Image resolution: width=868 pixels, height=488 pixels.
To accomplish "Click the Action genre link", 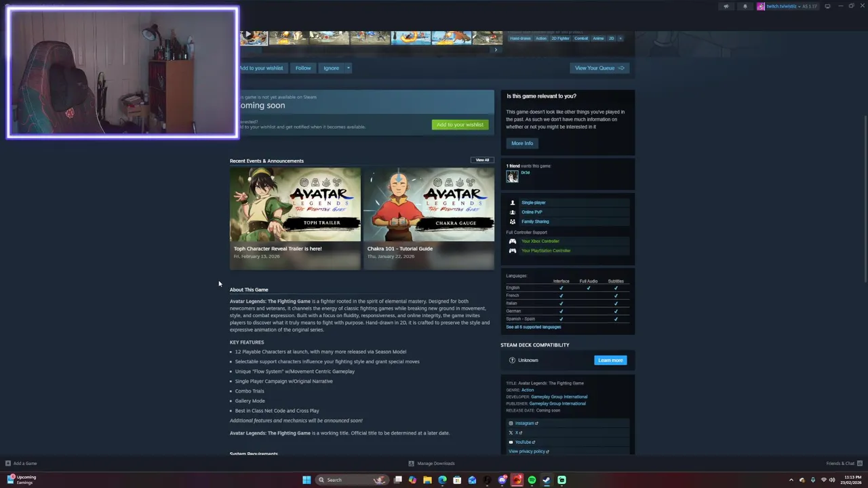I will (528, 390).
